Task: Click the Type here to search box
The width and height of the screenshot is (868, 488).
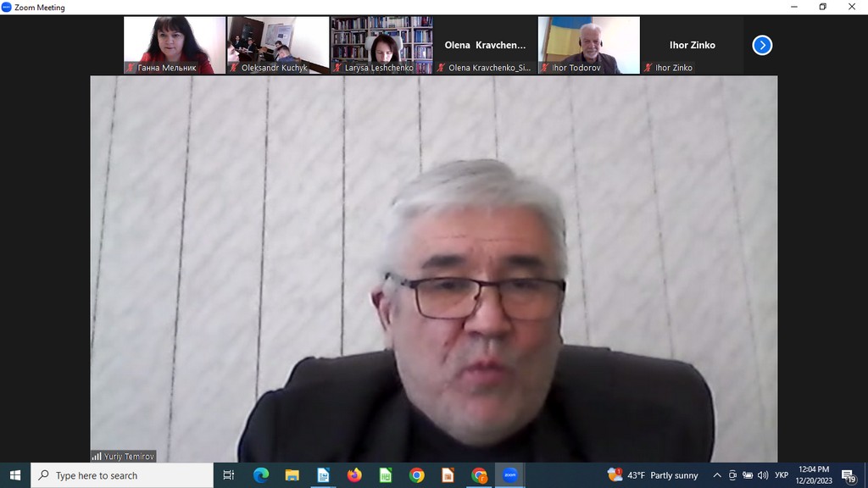Action: pos(123,475)
